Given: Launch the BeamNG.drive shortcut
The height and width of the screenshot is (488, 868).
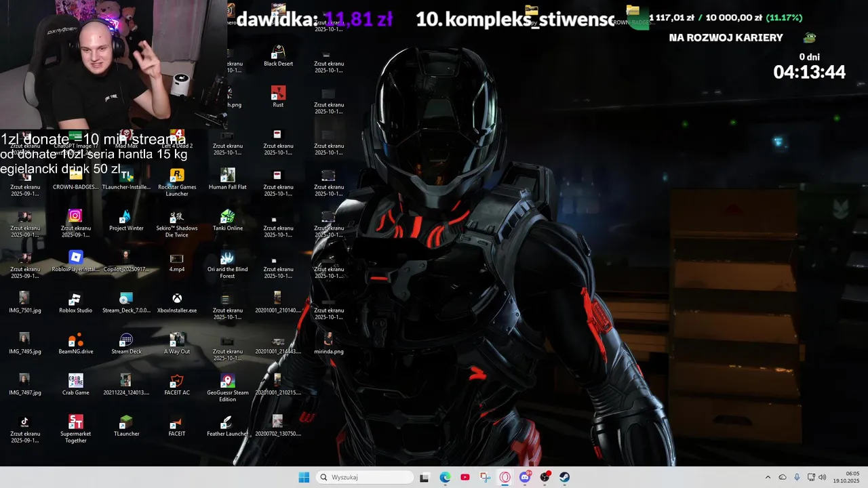Looking at the screenshot, I should [x=76, y=344].
